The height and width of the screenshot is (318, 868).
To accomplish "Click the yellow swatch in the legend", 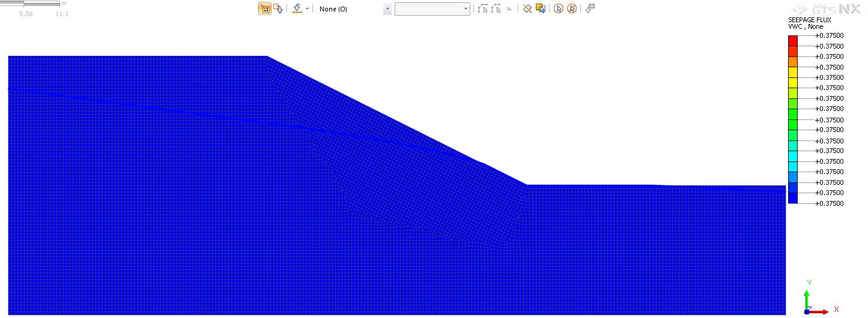I will 792,72.
